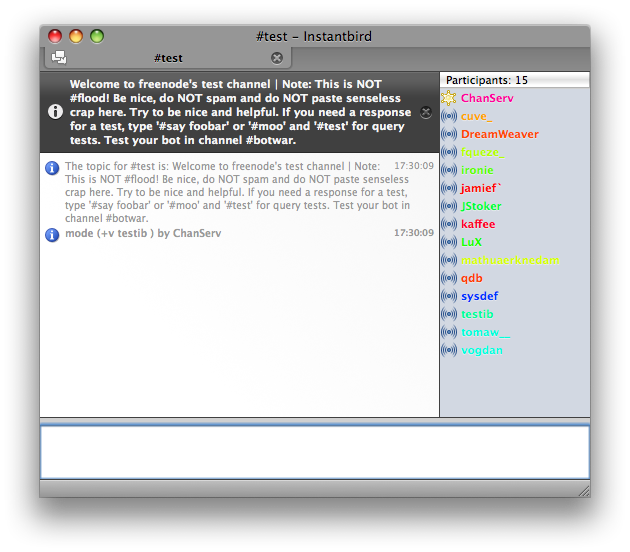Click the message input text box
The height and width of the screenshot is (552, 630).
pyautogui.click(x=314, y=451)
